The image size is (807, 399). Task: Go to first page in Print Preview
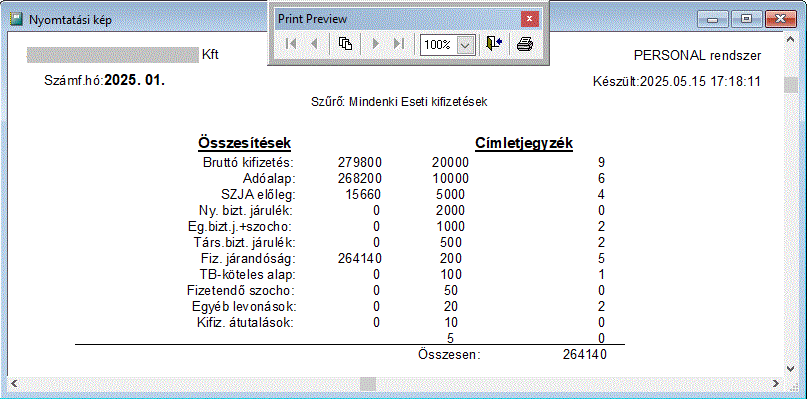291,44
